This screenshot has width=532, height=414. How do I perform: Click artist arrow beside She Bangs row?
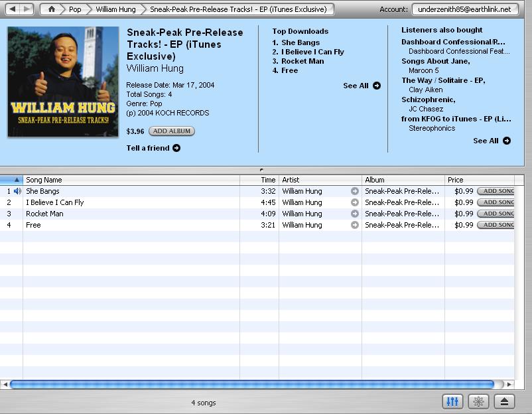pos(355,191)
